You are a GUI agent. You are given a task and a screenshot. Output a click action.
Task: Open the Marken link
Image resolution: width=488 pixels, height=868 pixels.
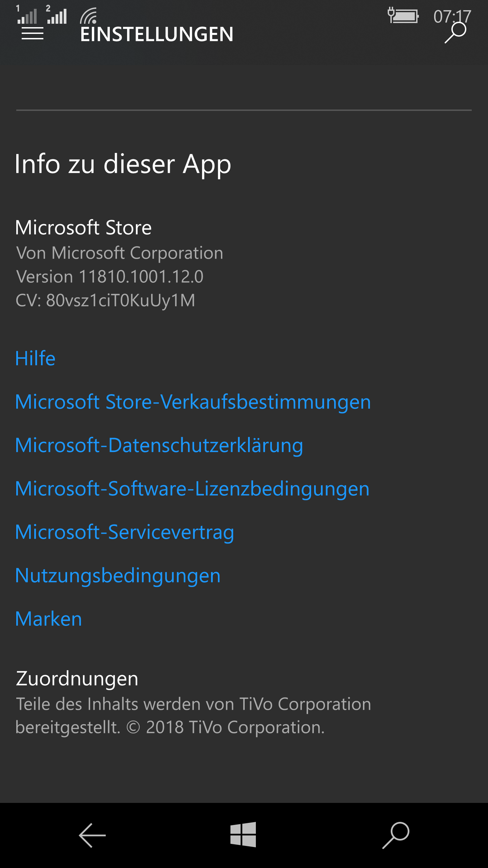point(48,619)
